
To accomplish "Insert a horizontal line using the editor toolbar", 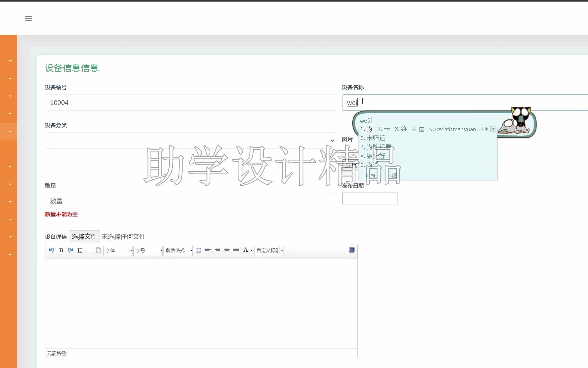I will pyautogui.click(x=89, y=251).
